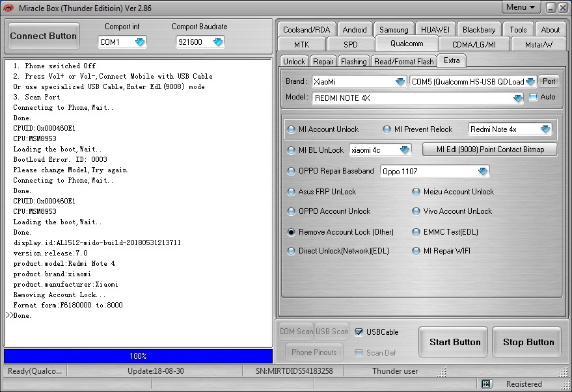Image resolution: width=572 pixels, height=392 pixels.
Task: Open the Redmi Note 4x relock dropdown
Action: pyautogui.click(x=545, y=129)
